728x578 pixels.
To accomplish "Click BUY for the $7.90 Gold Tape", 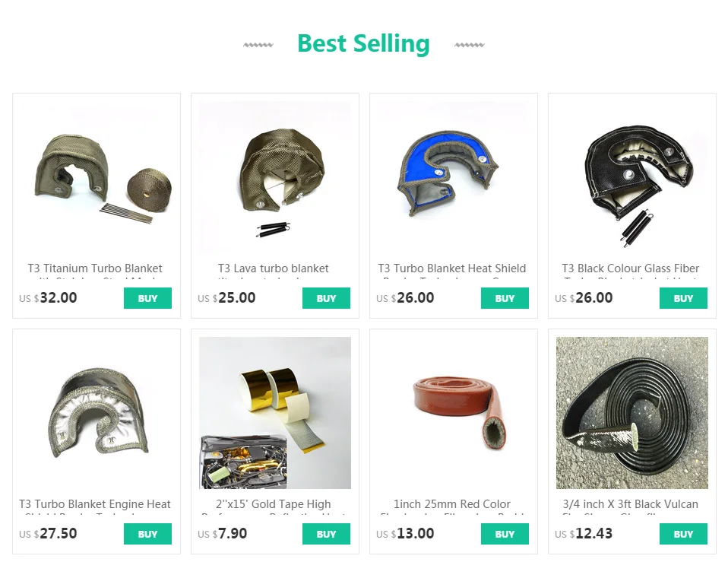I will pos(326,534).
